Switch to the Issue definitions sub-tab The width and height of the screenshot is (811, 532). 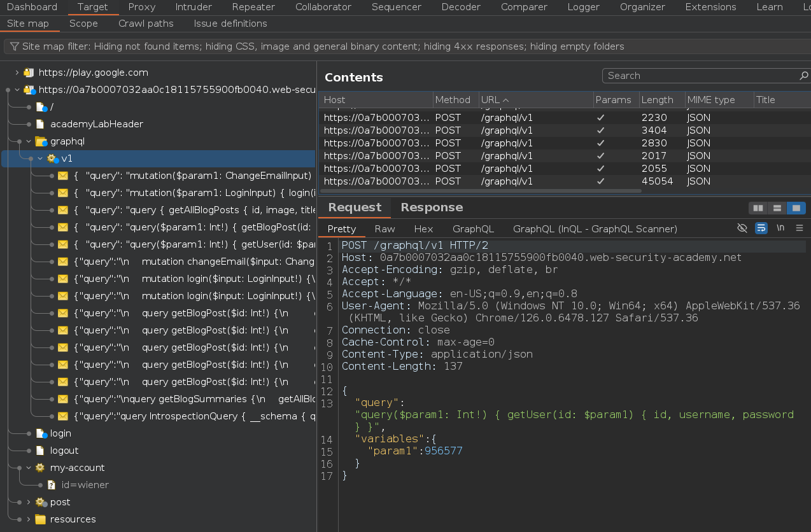tap(230, 24)
